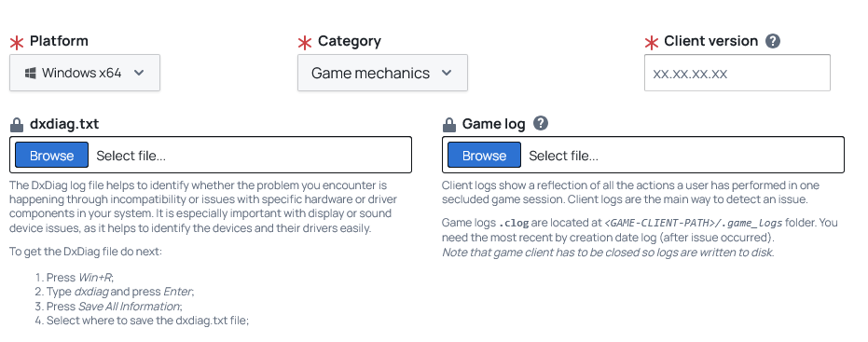868x342 pixels.
Task: Click the lock icon beside dxdiag.txt
Action: [17, 125]
